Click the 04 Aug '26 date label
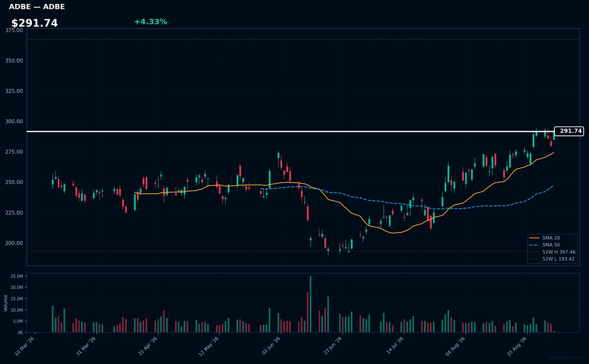Screen dimensions: 589x364 [455, 346]
